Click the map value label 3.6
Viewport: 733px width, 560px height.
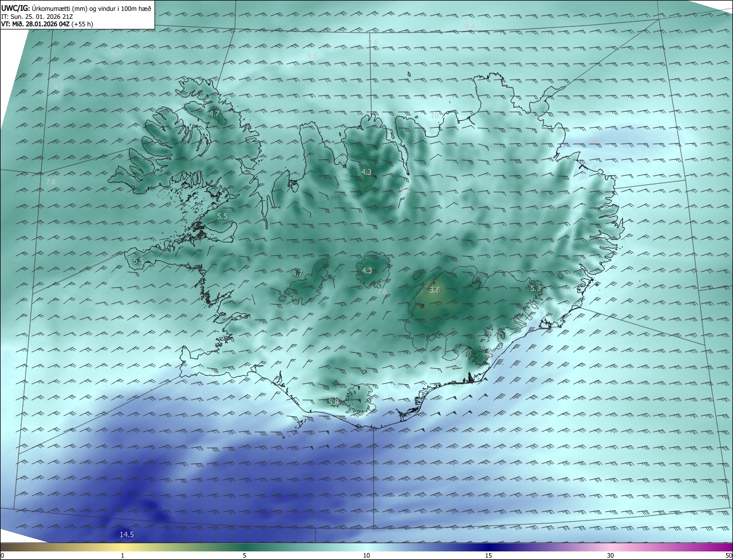(x=435, y=290)
